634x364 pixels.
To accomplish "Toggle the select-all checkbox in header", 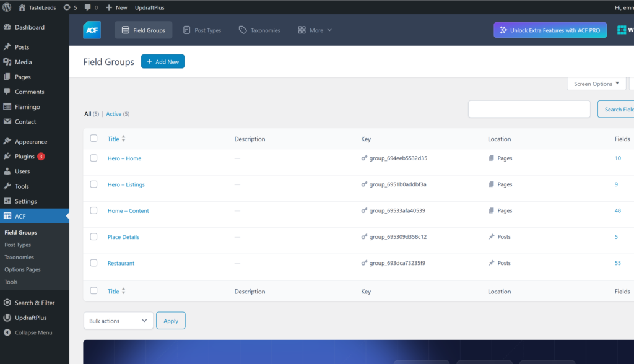I will (94, 139).
